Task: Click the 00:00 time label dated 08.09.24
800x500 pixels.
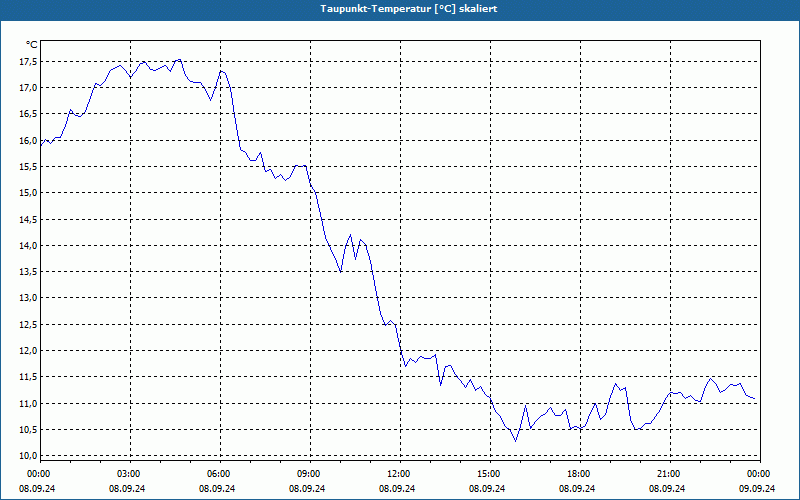Action: (38, 474)
